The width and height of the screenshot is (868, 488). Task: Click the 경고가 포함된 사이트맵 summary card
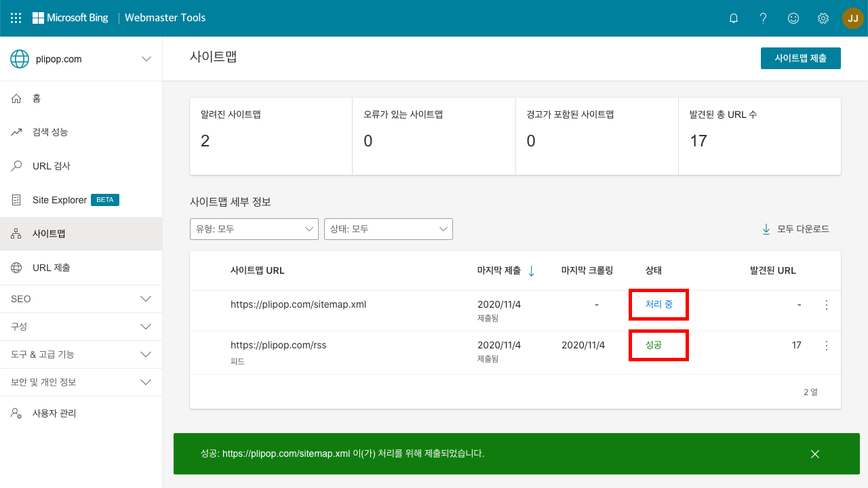point(597,136)
